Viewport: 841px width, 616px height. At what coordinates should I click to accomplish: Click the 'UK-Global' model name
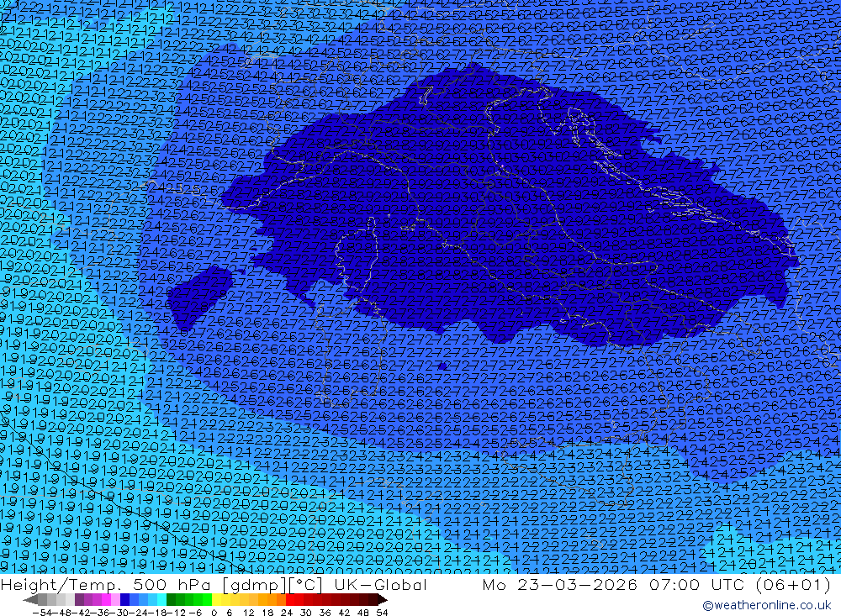point(380,584)
